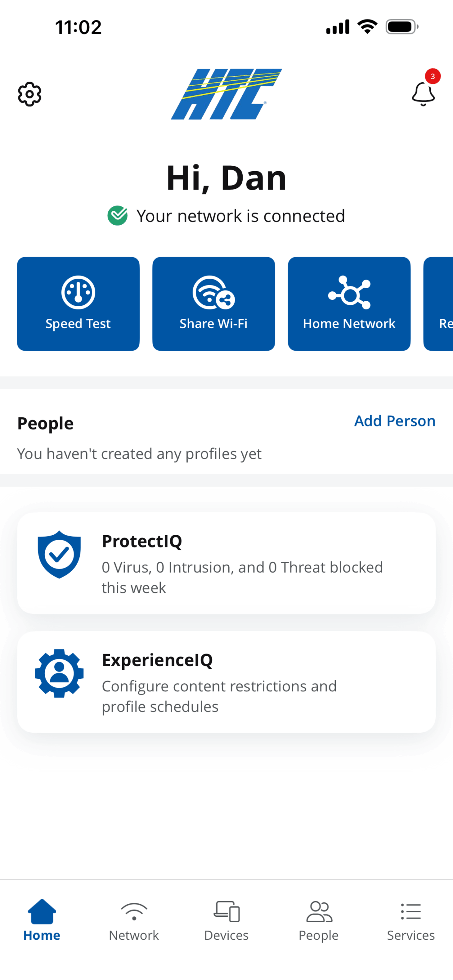Open settings via the gear icon
This screenshot has height=980, width=453.
29,94
